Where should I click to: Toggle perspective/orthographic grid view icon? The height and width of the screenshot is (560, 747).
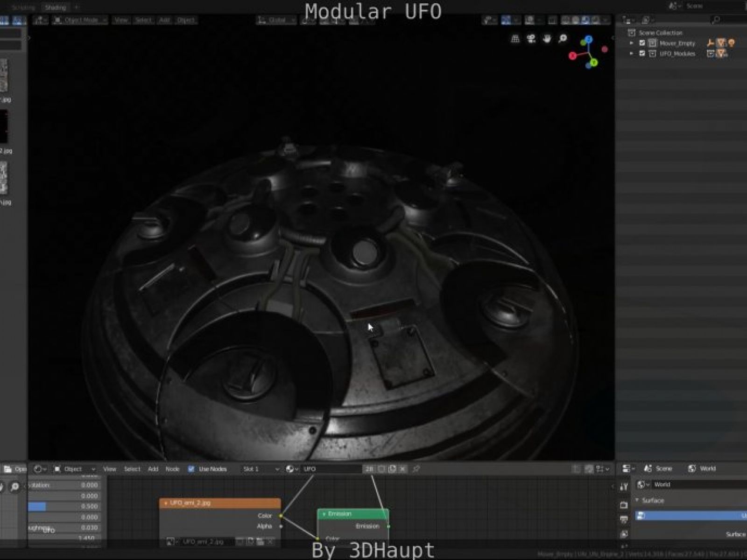tap(515, 39)
